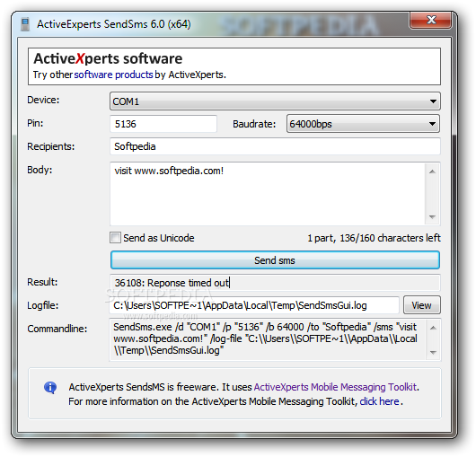
Task: Click the Result field showing timed out
Action: point(275,283)
